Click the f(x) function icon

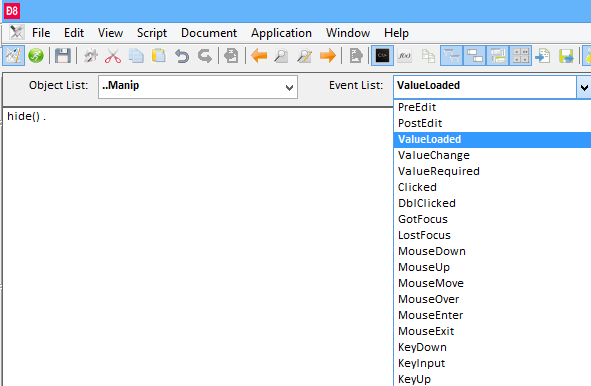click(405, 56)
